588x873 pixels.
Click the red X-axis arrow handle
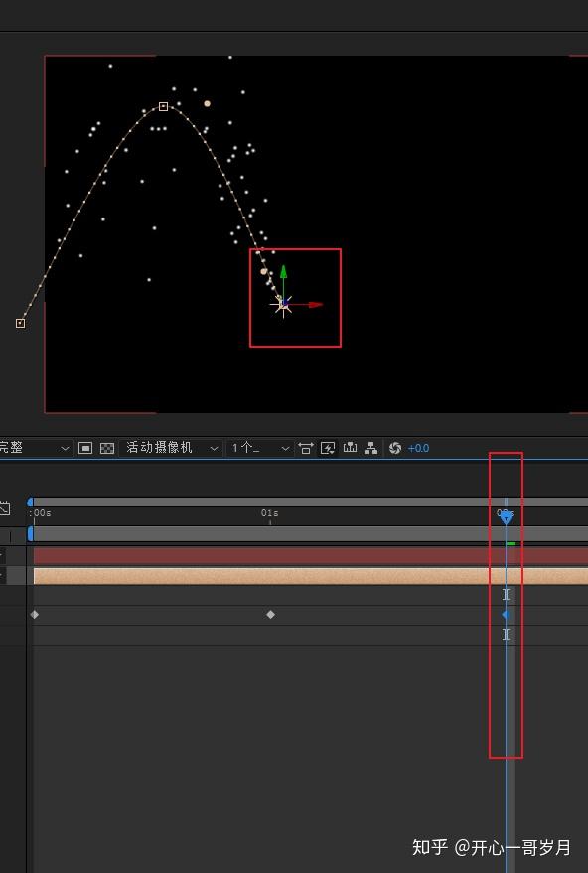point(316,305)
